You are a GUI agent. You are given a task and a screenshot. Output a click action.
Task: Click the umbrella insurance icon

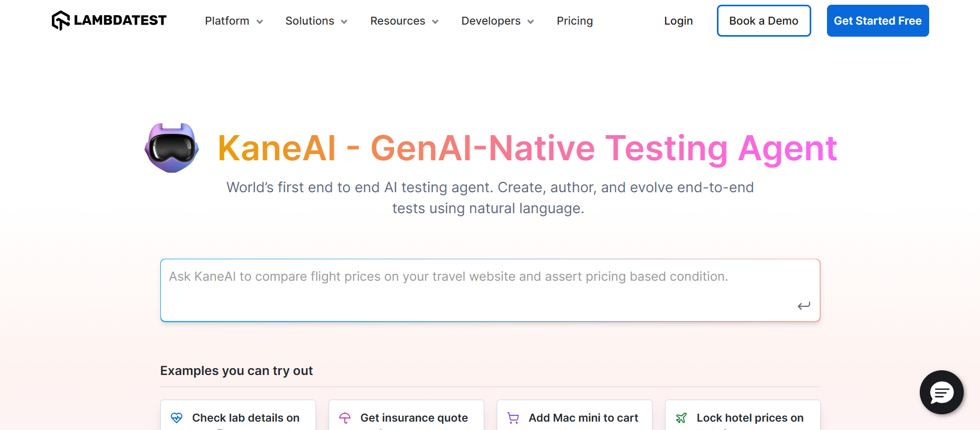tap(345, 418)
